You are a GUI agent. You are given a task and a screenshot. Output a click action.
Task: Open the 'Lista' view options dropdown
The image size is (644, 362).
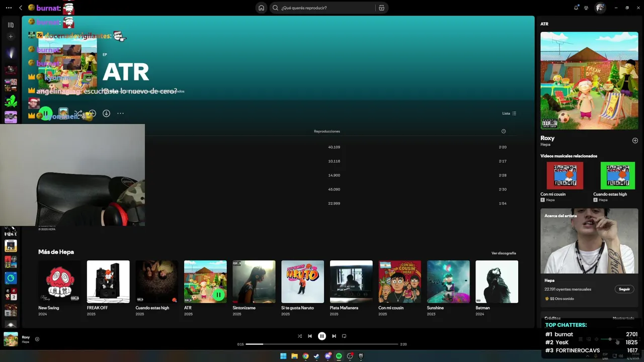click(x=509, y=114)
